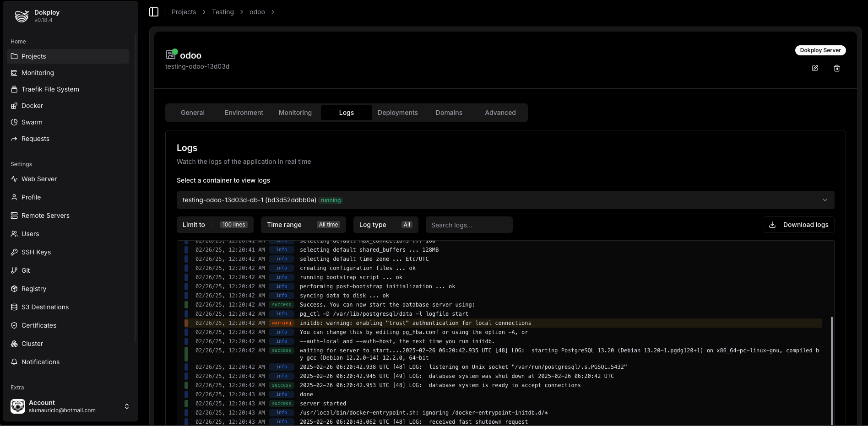Viewport: 868px width, 426px height.
Task: Click the Download logs button
Action: pos(798,225)
